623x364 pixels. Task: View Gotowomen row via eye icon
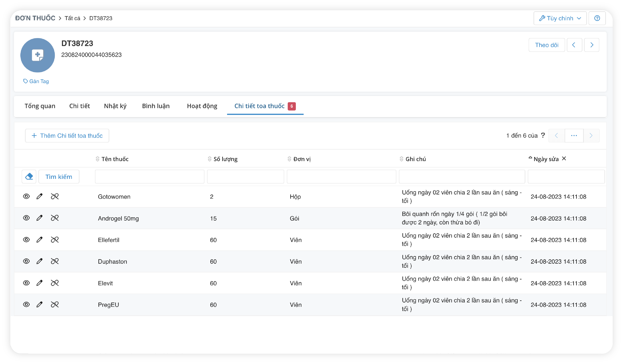click(26, 196)
